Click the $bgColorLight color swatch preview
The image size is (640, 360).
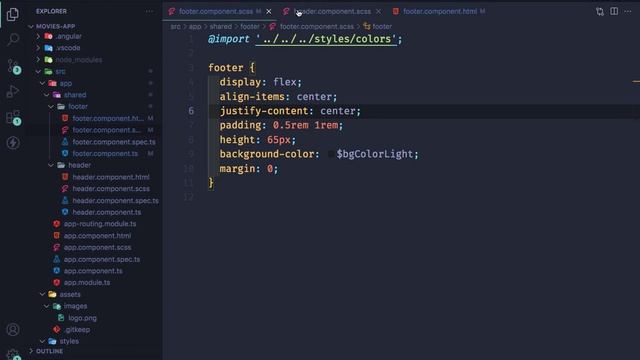click(331, 154)
